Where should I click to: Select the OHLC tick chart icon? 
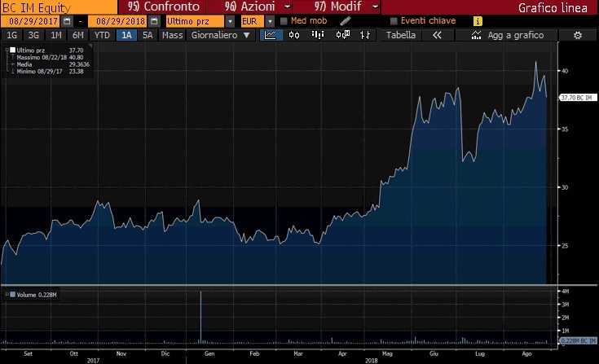pos(365,35)
